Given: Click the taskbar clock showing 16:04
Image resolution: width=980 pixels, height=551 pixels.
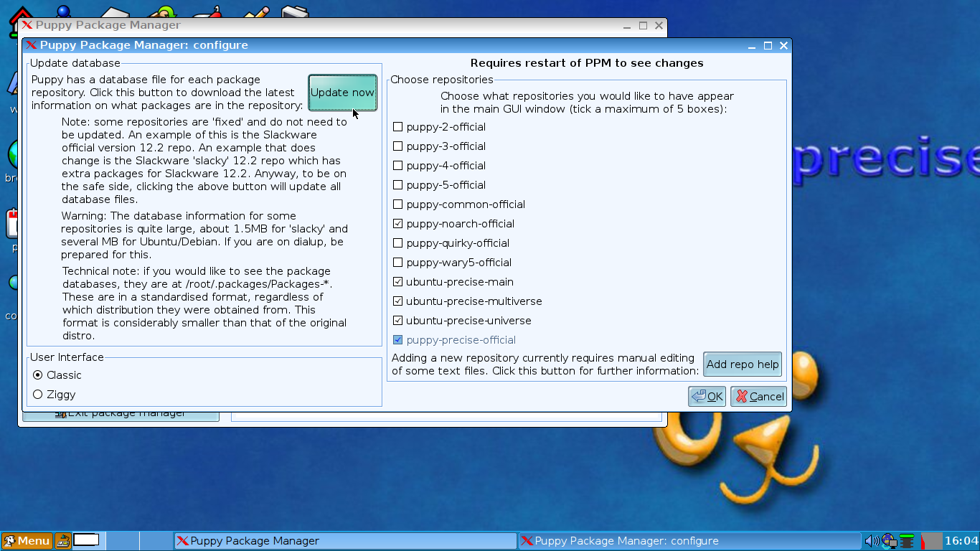Looking at the screenshot, I should tap(961, 541).
